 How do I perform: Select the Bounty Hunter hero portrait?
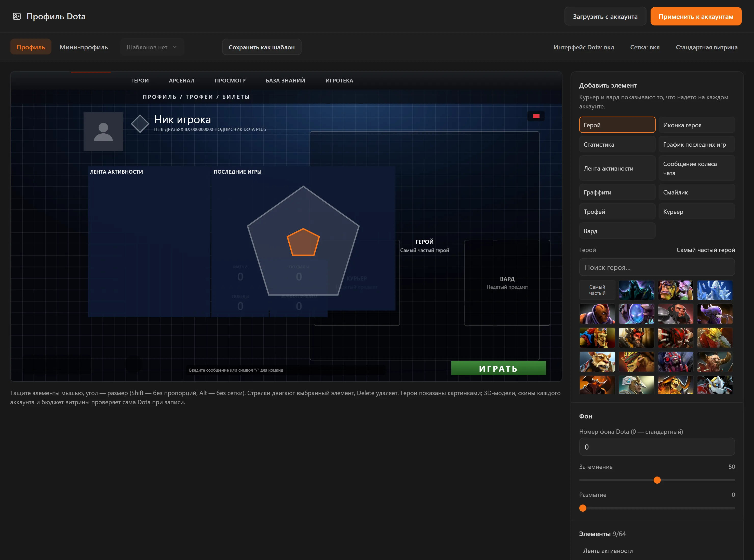715,338
